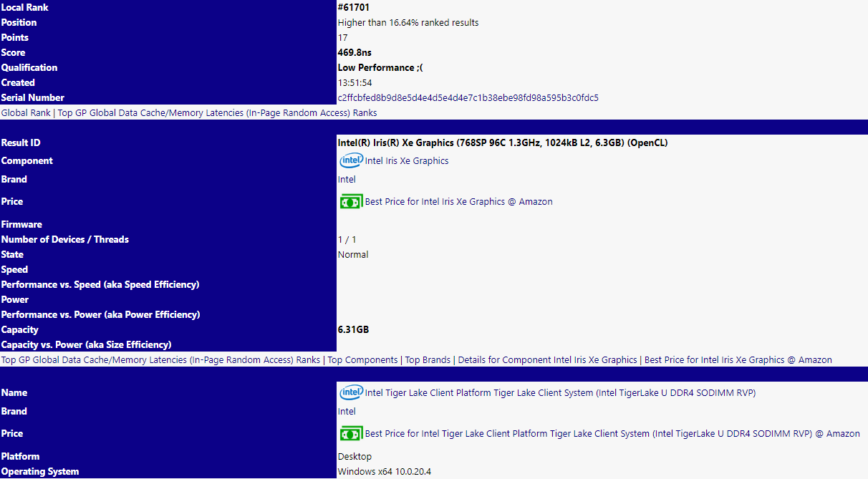Open the bottom-row Best Price for Intel Iris Xe Graphics link
Screen dimensions: 868x479
(x=738, y=360)
